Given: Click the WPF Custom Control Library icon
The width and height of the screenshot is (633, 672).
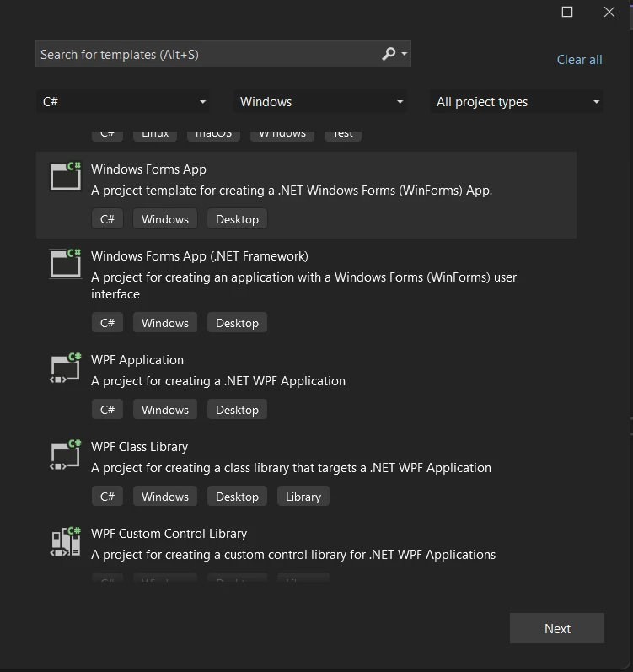Looking at the screenshot, I should pos(66,541).
